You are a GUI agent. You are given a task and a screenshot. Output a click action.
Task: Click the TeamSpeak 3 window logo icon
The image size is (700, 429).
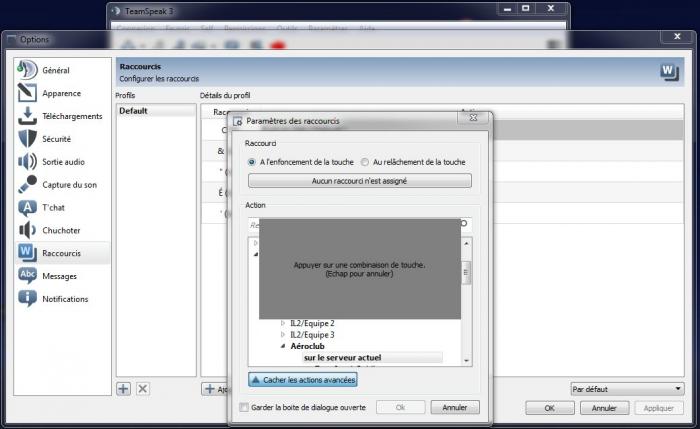(116, 11)
